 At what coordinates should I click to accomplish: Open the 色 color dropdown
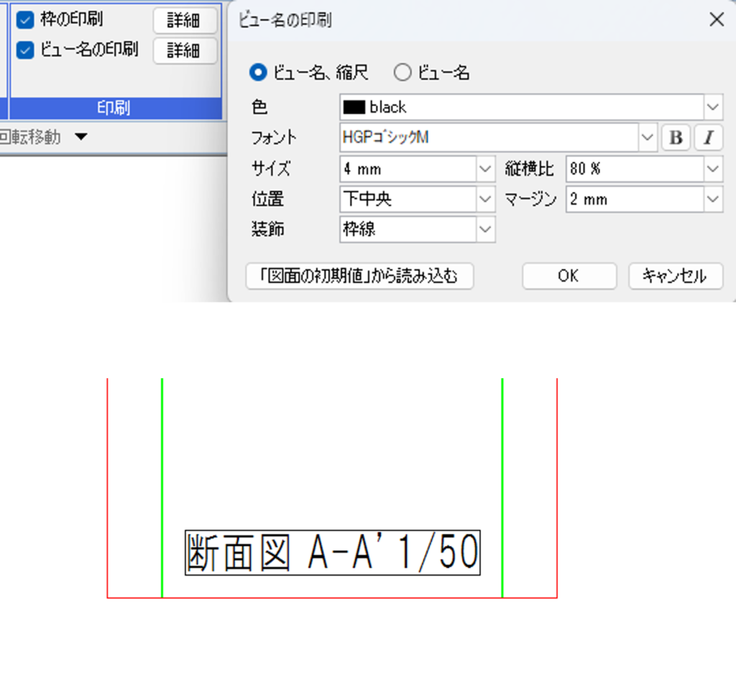[712, 108]
